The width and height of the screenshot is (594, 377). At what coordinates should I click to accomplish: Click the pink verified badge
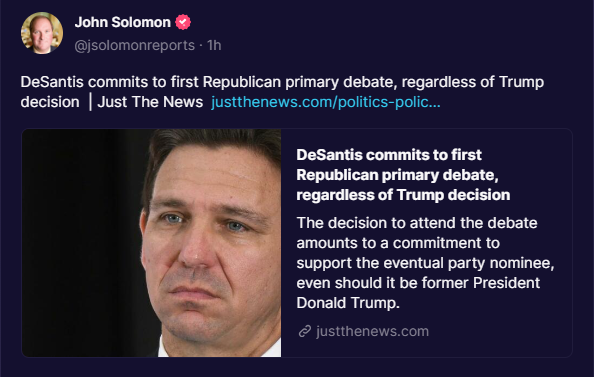pyautogui.click(x=183, y=22)
